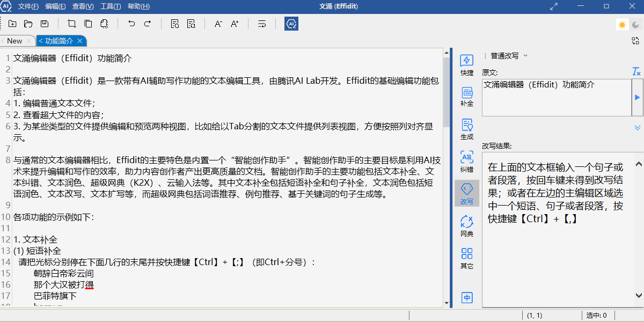Image resolution: width=644 pixels, height=322 pixels.
Task: Open the 其它 panel in the sidebar
Action: point(466,258)
